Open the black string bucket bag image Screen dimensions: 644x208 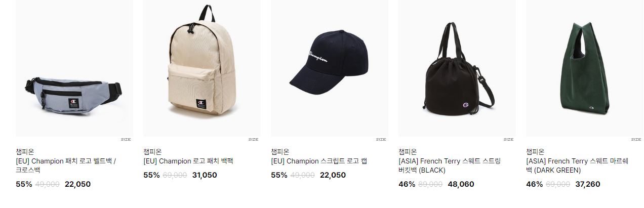coord(457,68)
